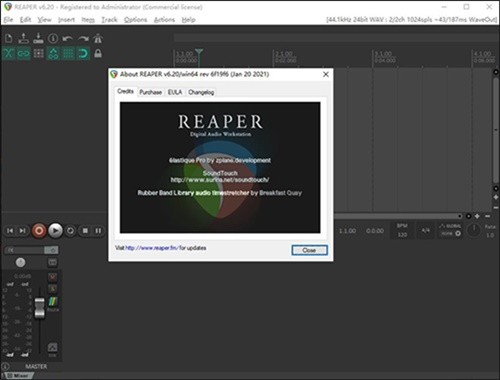The width and height of the screenshot is (500, 380).
Task: Click the master solo button
Action: (52, 288)
